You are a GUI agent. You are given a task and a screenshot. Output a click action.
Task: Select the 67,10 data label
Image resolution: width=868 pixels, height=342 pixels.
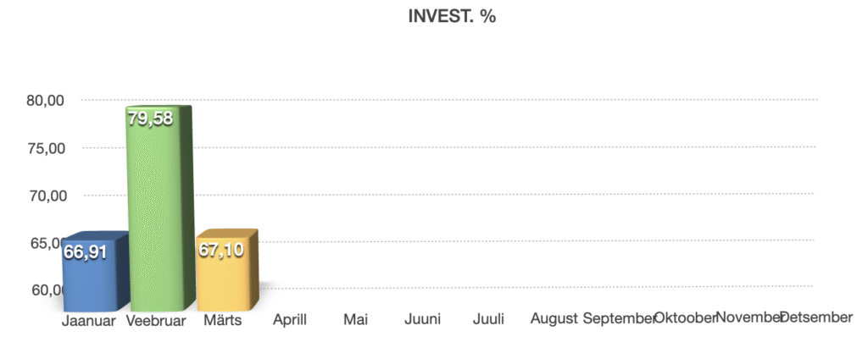click(221, 250)
